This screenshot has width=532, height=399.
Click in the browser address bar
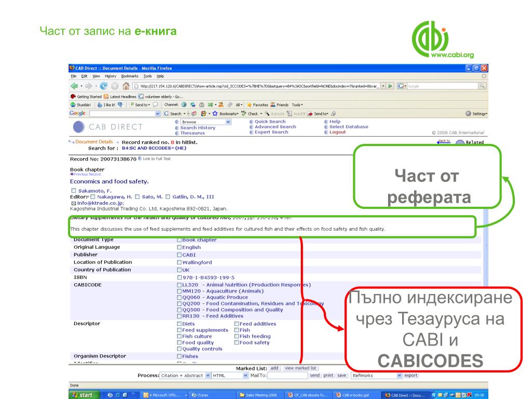pyautogui.click(x=257, y=86)
